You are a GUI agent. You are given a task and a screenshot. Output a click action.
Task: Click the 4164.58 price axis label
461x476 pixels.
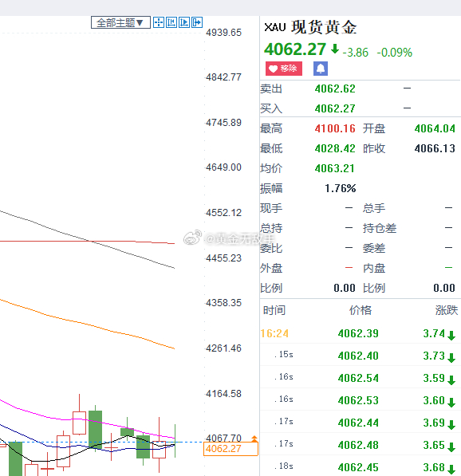[224, 394]
